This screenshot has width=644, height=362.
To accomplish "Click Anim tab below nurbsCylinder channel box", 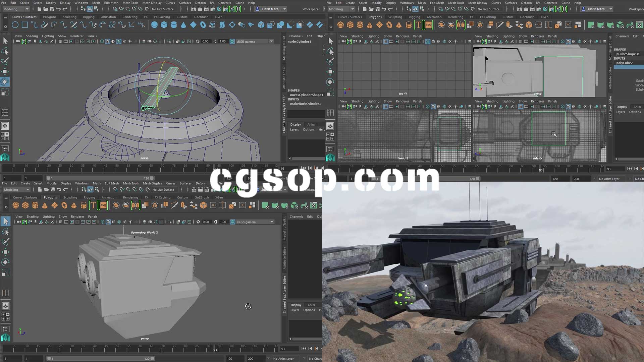I will pyautogui.click(x=311, y=124).
